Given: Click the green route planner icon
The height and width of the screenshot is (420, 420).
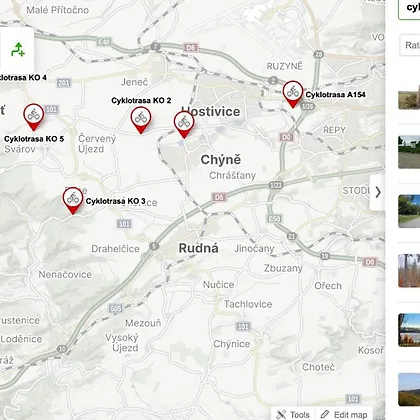Looking at the screenshot, I should 18,49.
